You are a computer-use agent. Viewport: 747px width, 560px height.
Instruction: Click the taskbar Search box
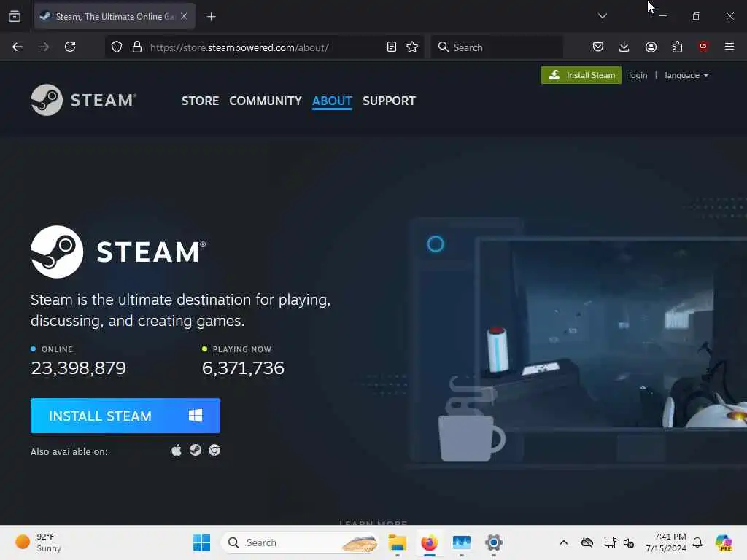pyautogui.click(x=300, y=542)
